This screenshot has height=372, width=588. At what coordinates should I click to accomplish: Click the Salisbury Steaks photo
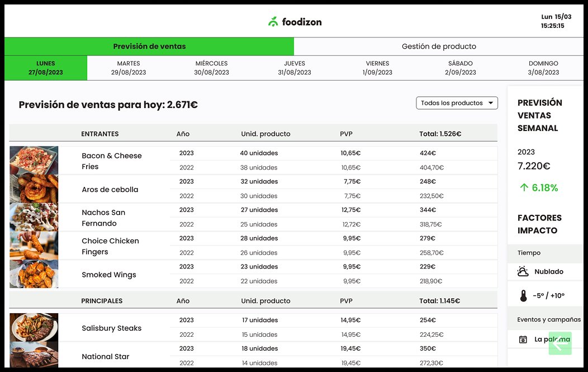coord(34,327)
